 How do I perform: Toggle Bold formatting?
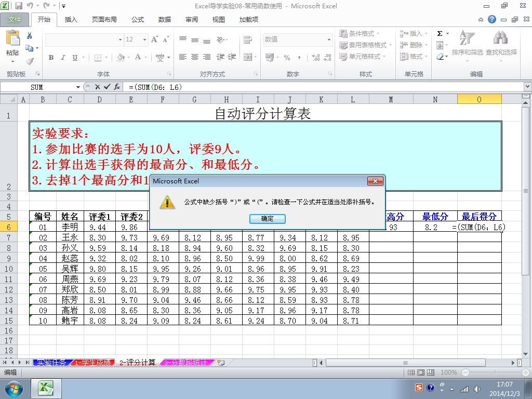(x=51, y=58)
